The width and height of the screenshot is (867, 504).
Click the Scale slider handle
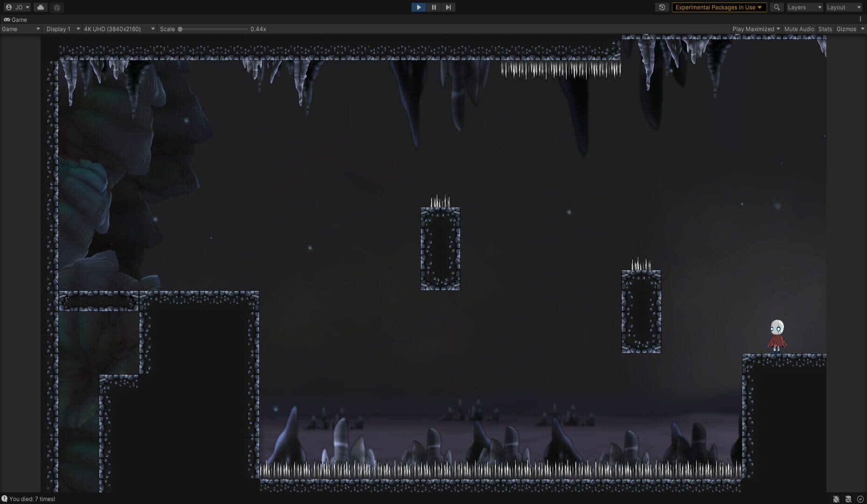tap(180, 29)
